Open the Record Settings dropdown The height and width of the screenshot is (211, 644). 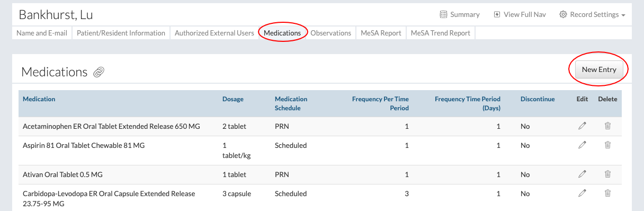[x=592, y=14]
